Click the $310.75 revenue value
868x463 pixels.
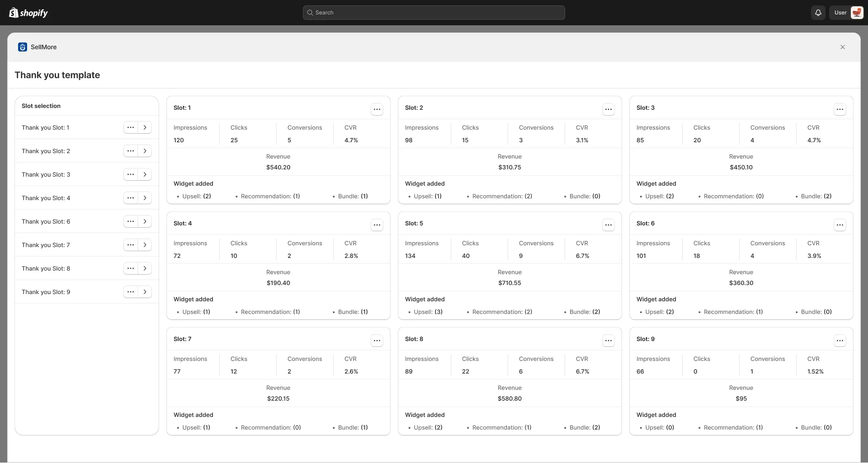point(510,167)
